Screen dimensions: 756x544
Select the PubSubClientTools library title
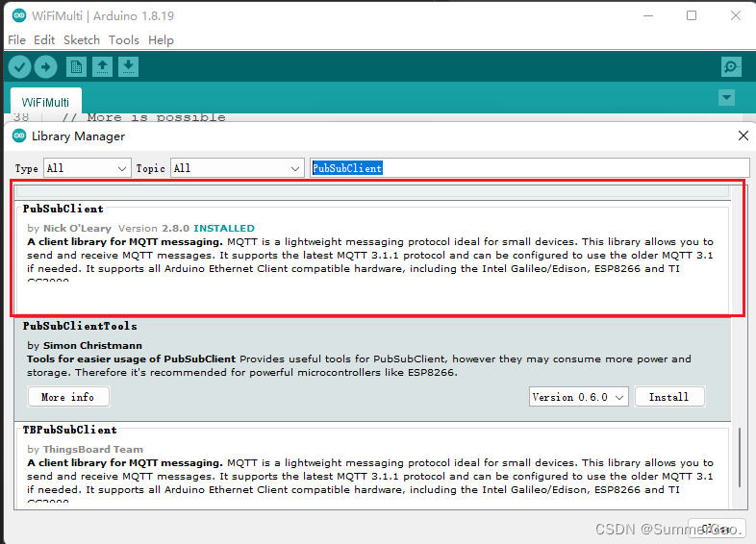(x=80, y=326)
